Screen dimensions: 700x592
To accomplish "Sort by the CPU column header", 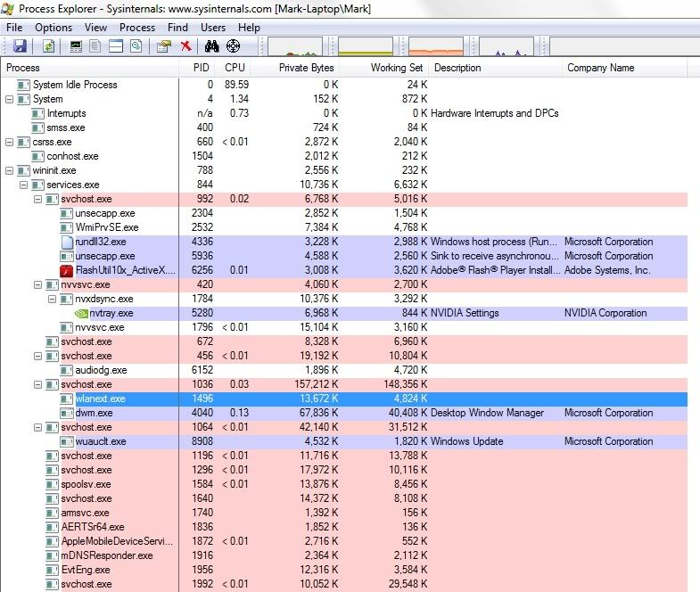I will [x=233, y=68].
